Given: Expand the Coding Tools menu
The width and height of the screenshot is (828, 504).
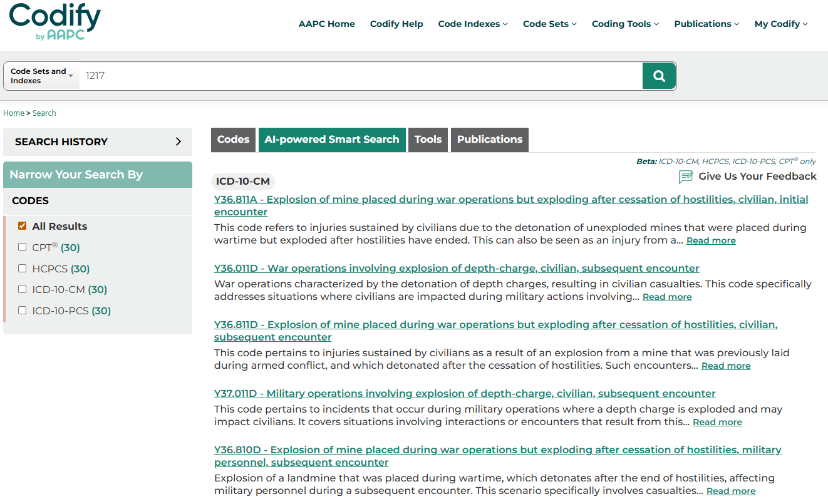Looking at the screenshot, I should [625, 24].
